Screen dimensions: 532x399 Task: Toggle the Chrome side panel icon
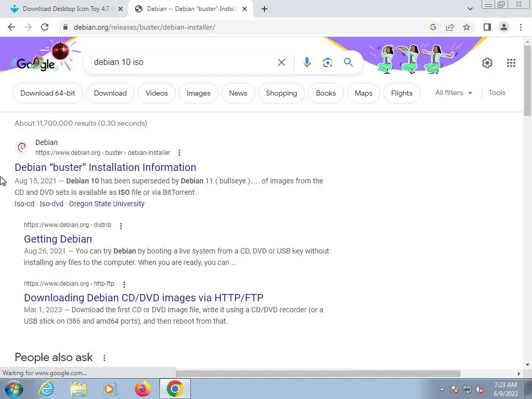487,27
